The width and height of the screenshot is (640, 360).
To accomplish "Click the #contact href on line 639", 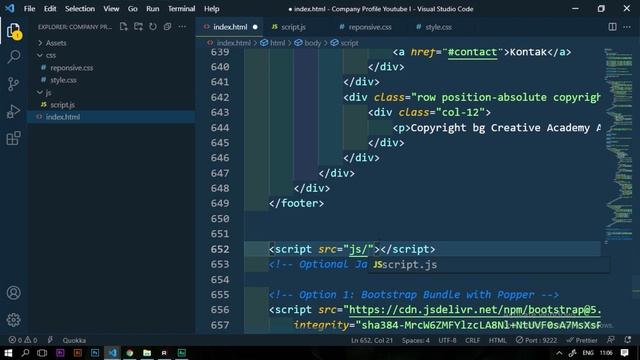I will (472, 52).
